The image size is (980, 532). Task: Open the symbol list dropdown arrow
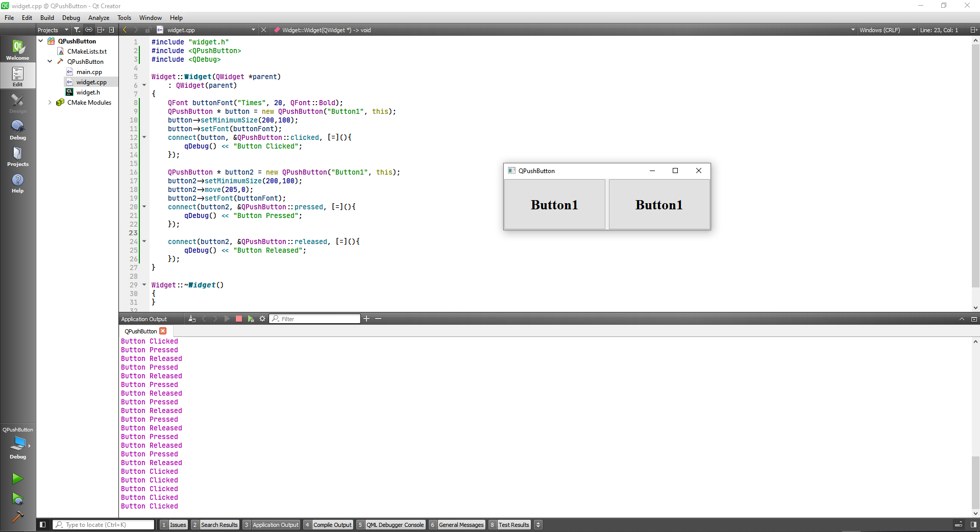pos(853,30)
